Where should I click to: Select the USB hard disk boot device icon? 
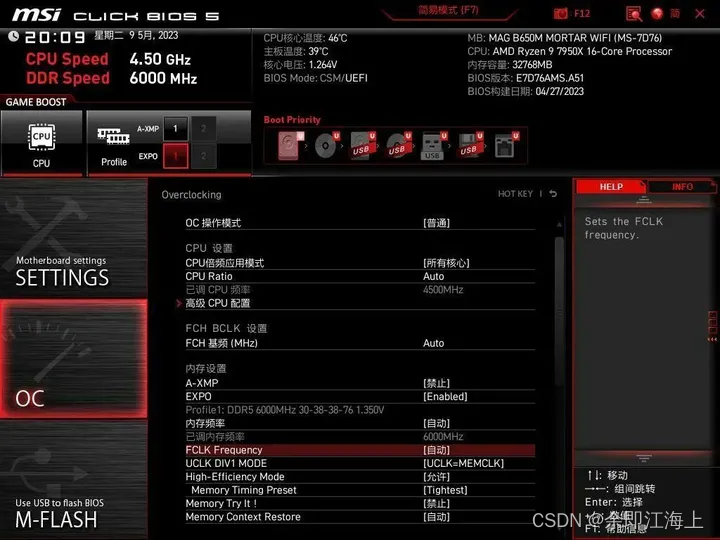(x=362, y=146)
